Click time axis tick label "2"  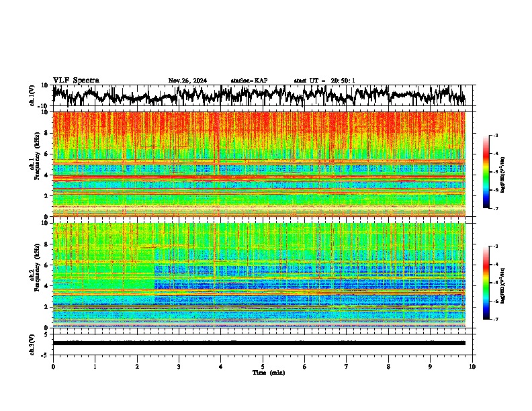tap(137, 367)
